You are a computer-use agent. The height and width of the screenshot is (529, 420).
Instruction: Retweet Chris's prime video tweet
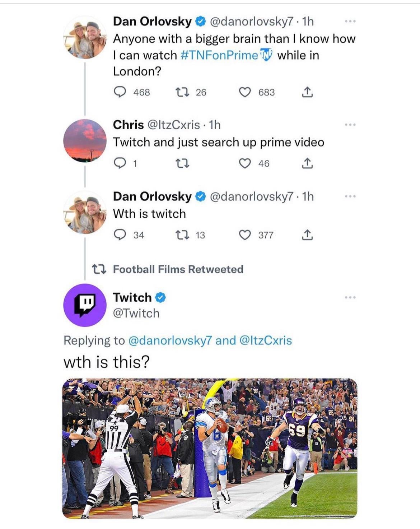[x=182, y=163]
